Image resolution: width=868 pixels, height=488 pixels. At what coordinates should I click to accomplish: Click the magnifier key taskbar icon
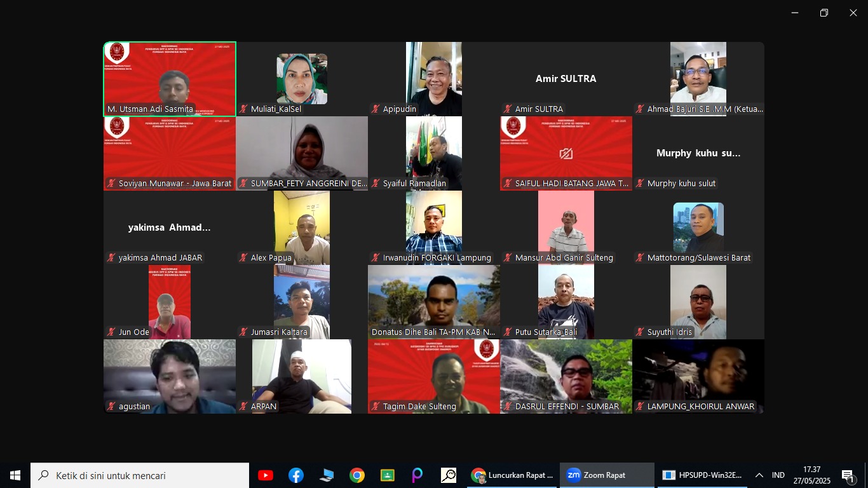449,475
